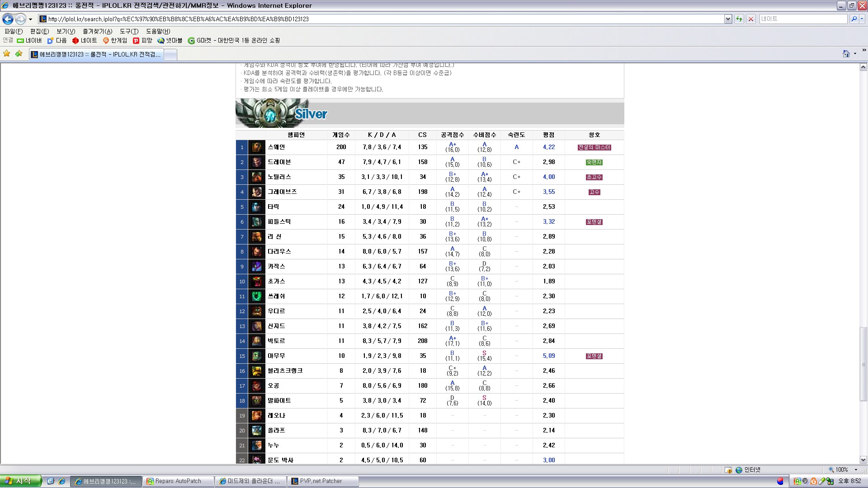Click the 시작 Start button
Image resolution: width=868 pixels, height=488 pixels.
(x=20, y=481)
